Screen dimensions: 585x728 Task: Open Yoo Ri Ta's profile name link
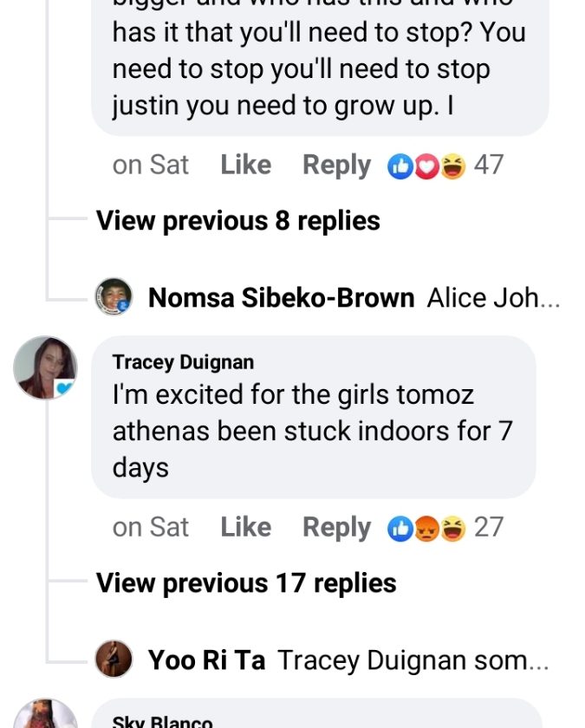click(x=206, y=660)
